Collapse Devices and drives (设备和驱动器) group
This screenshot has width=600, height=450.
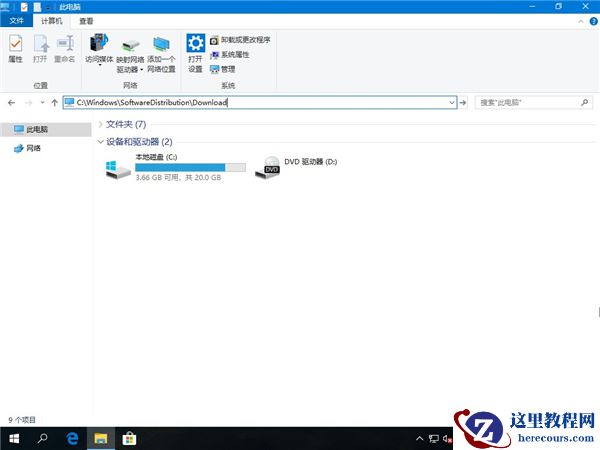pyautogui.click(x=100, y=142)
